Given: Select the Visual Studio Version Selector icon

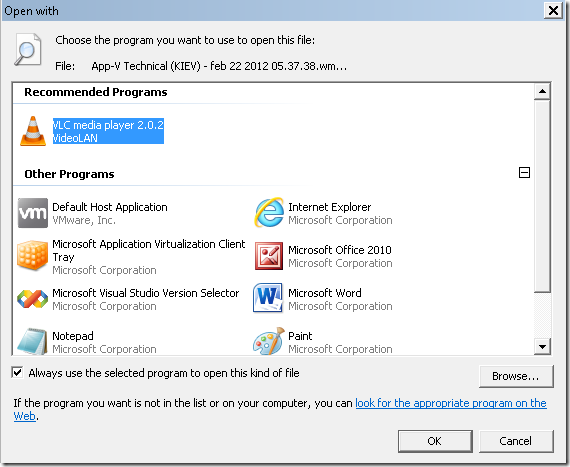Looking at the screenshot, I should 32,299.
